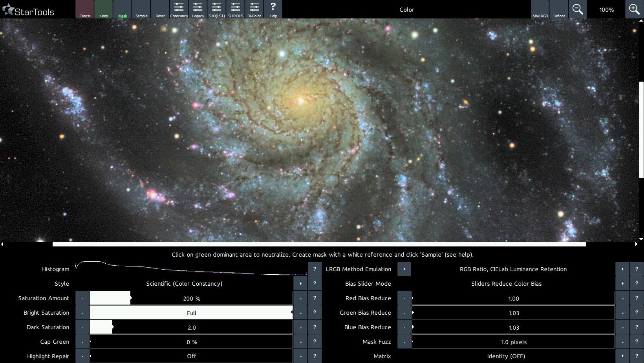This screenshot has height=363, width=644.
Task: Select the Bi-Color preset icon
Action: coord(254,9)
